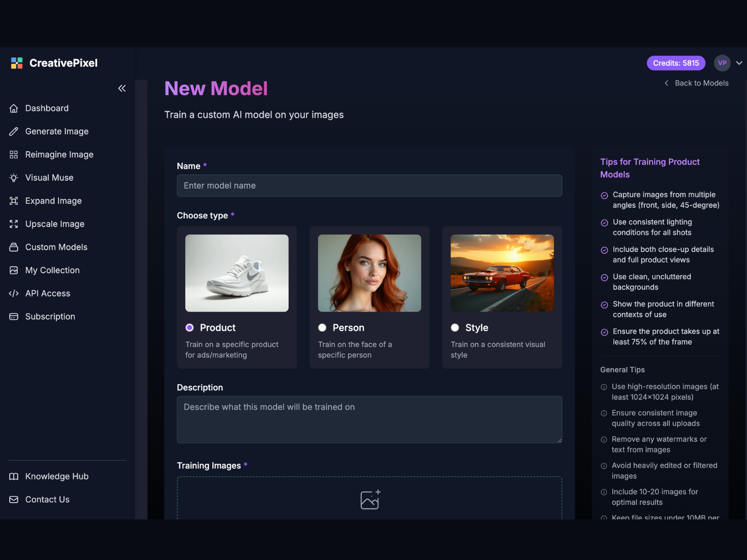Image resolution: width=747 pixels, height=560 pixels.
Task: Click the API Access code icon
Action: 14,294
